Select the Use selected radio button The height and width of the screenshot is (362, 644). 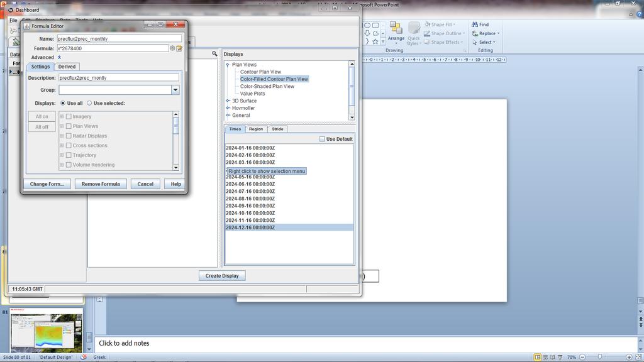[x=89, y=103]
